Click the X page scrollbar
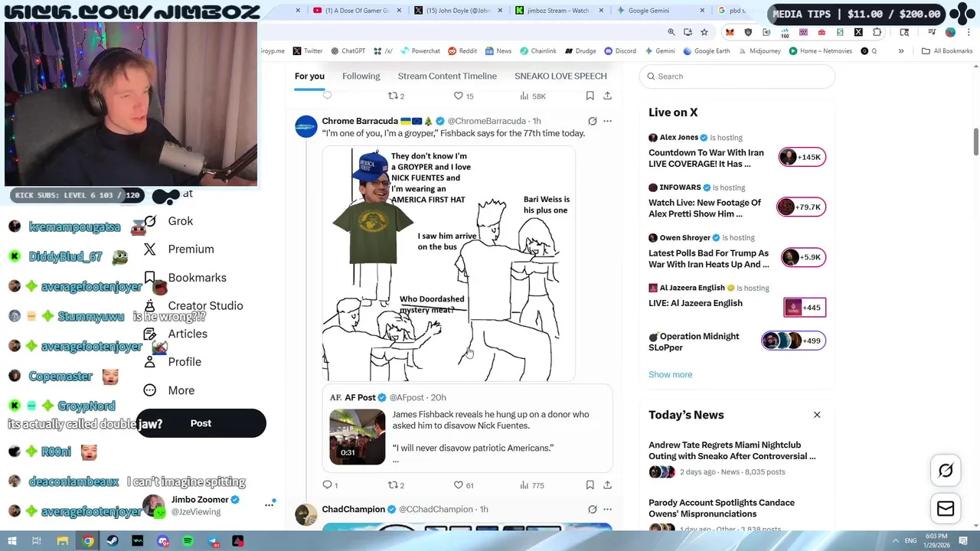The image size is (980, 551). pos(975,142)
